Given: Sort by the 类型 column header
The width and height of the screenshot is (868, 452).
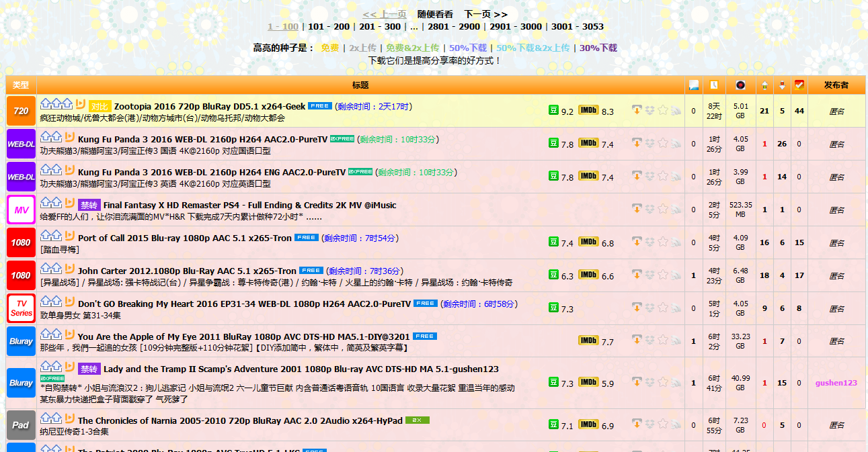Looking at the screenshot, I should coord(21,85).
